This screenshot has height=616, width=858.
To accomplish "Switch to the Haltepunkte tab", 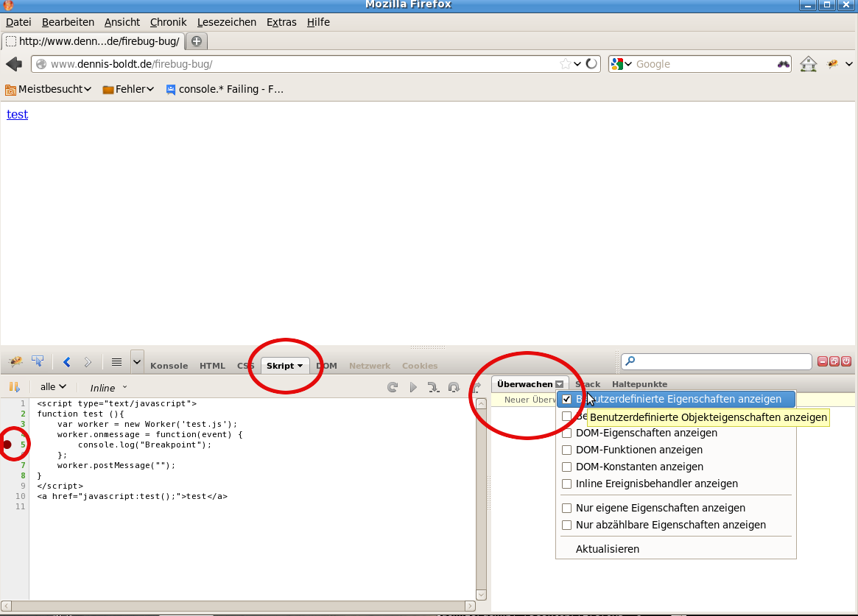I will tap(640, 384).
